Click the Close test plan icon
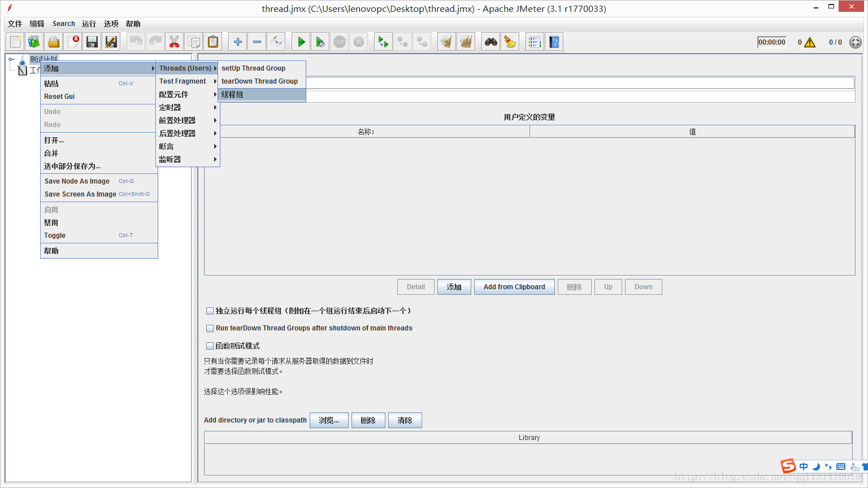Viewport: 868px width, 488px height. (73, 42)
